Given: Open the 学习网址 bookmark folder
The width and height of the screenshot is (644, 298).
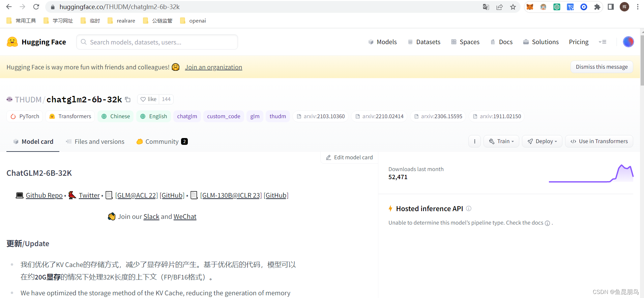Looking at the screenshot, I should pyautogui.click(x=58, y=21).
